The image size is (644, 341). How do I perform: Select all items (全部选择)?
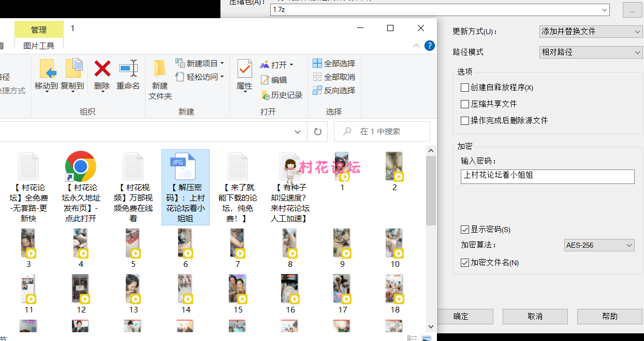coord(334,63)
